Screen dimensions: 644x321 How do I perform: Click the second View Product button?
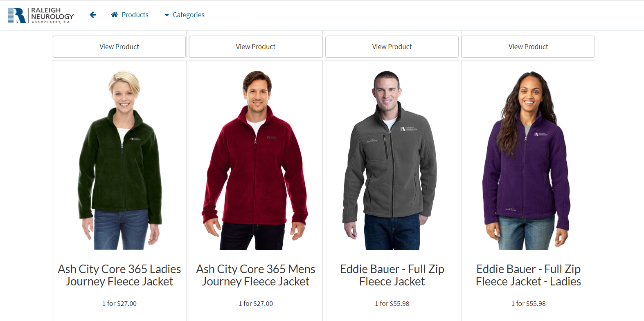point(256,47)
